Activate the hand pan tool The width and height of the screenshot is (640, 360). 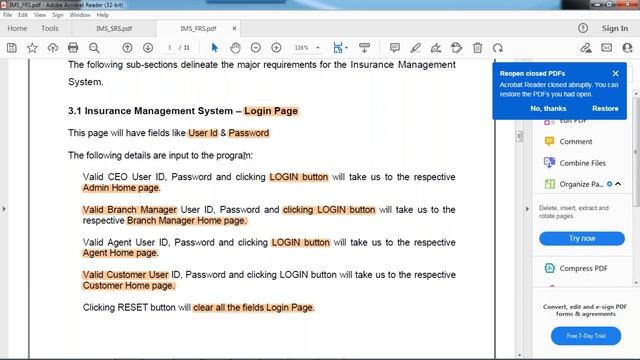tap(235, 48)
